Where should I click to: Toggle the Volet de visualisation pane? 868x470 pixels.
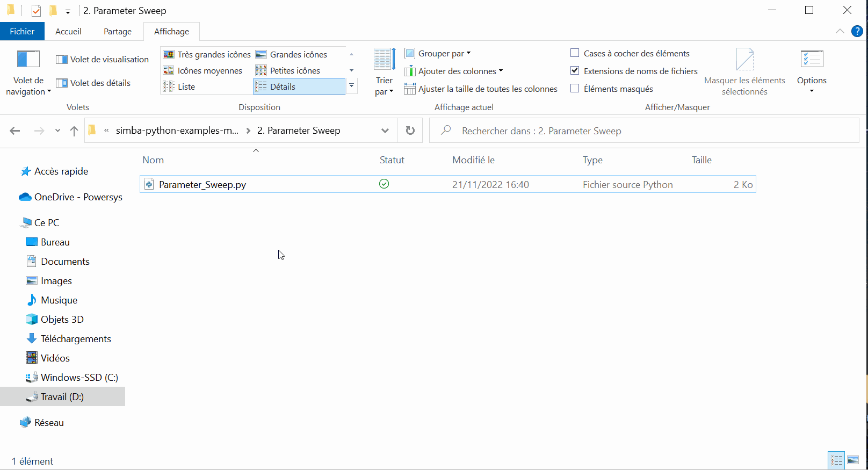tap(103, 60)
